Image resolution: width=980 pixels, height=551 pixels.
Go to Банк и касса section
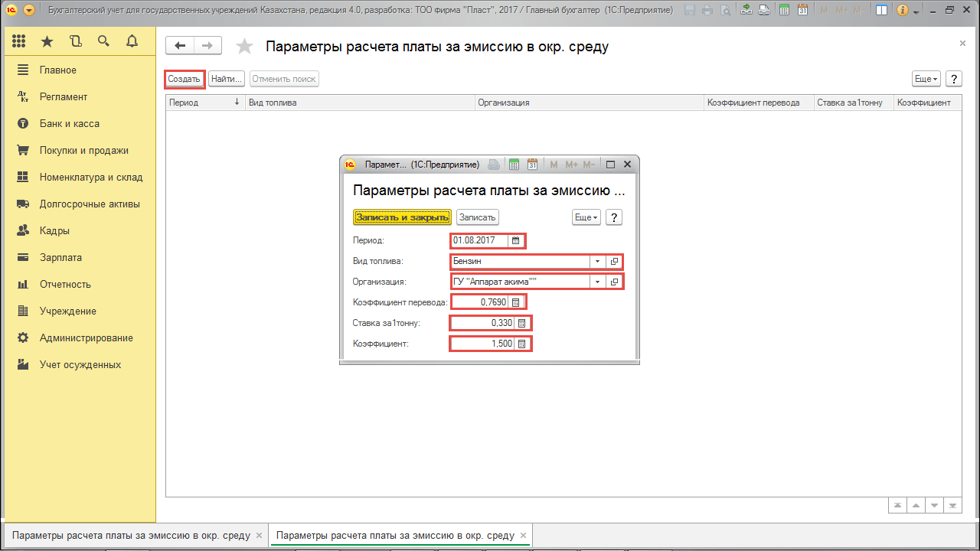(x=69, y=123)
